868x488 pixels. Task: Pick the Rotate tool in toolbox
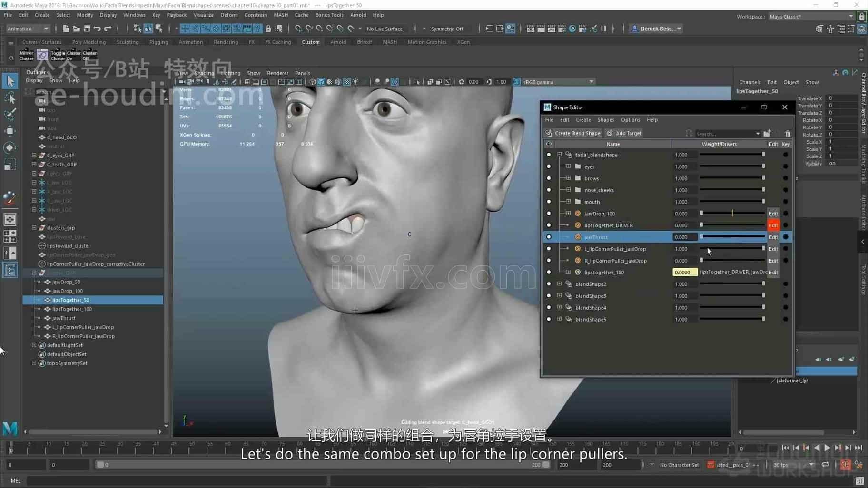pos(10,147)
